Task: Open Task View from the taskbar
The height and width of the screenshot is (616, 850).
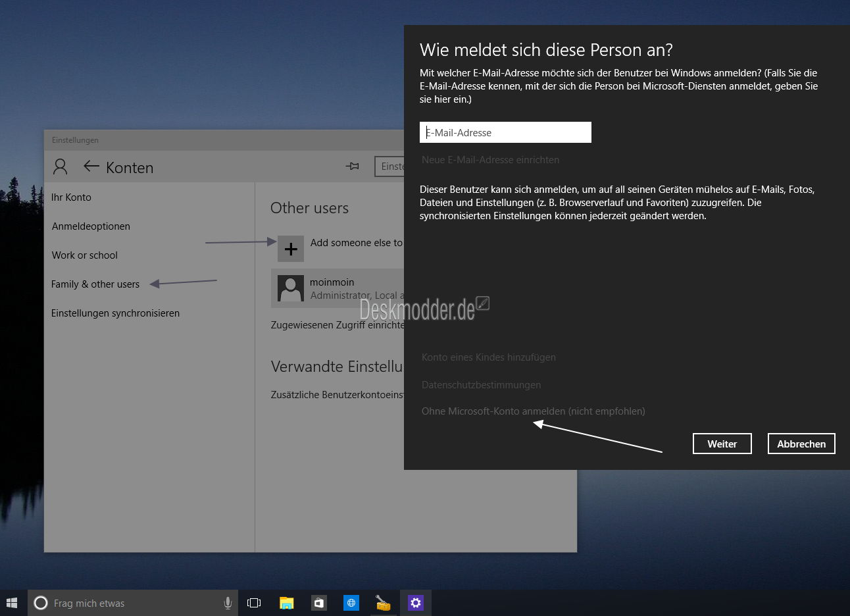Action: click(x=254, y=603)
